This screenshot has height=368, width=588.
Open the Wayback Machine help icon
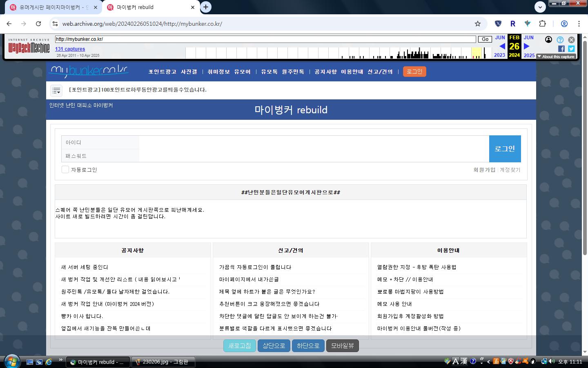[x=560, y=40]
